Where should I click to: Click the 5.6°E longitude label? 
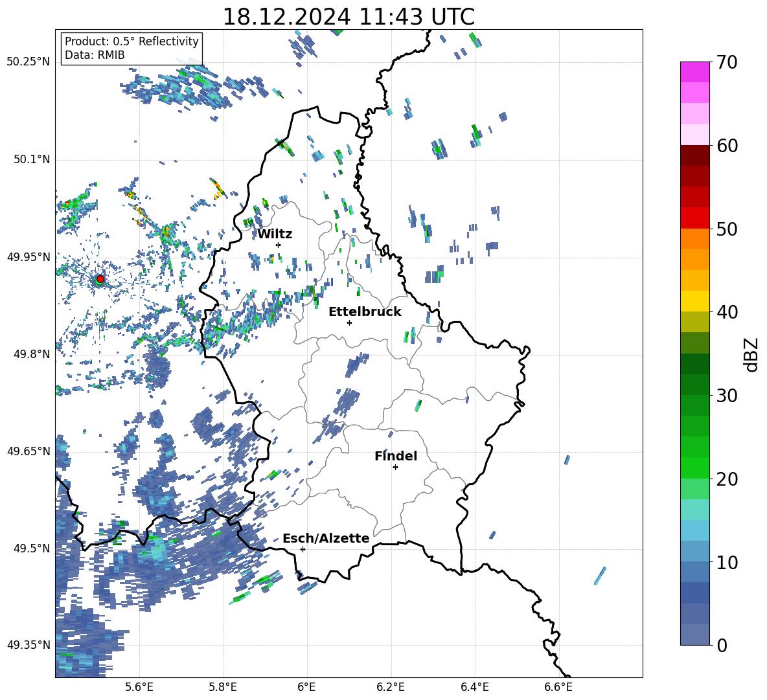139,687
